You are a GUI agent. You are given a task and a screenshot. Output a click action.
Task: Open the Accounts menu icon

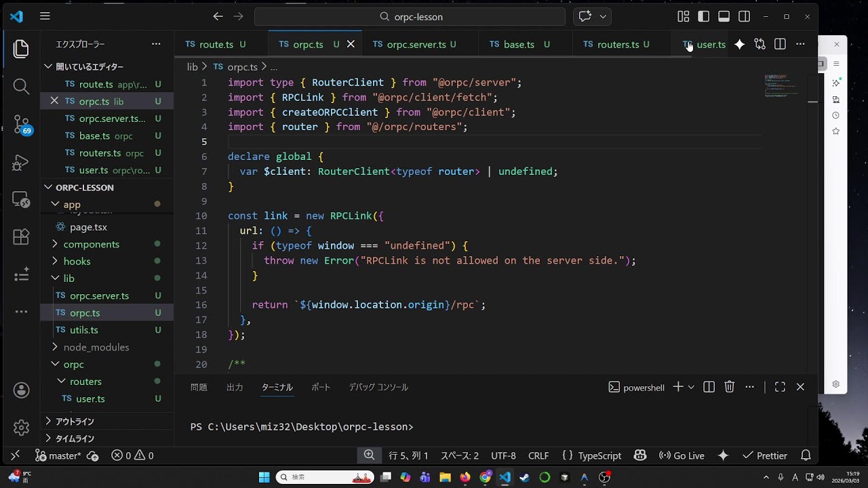pyautogui.click(x=21, y=390)
